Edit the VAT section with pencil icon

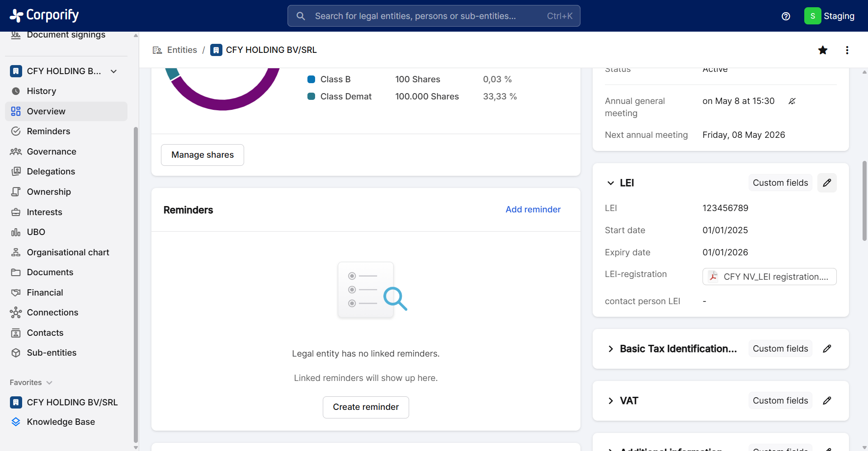pos(827,400)
